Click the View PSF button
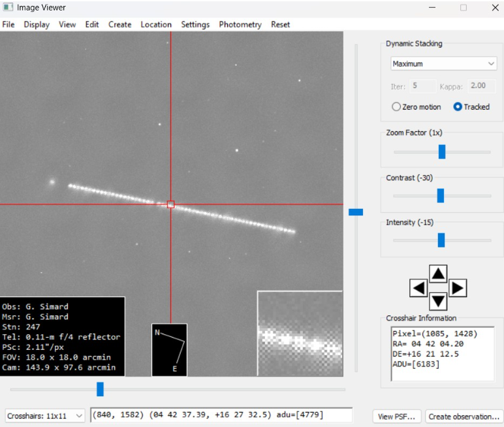 coord(396,416)
